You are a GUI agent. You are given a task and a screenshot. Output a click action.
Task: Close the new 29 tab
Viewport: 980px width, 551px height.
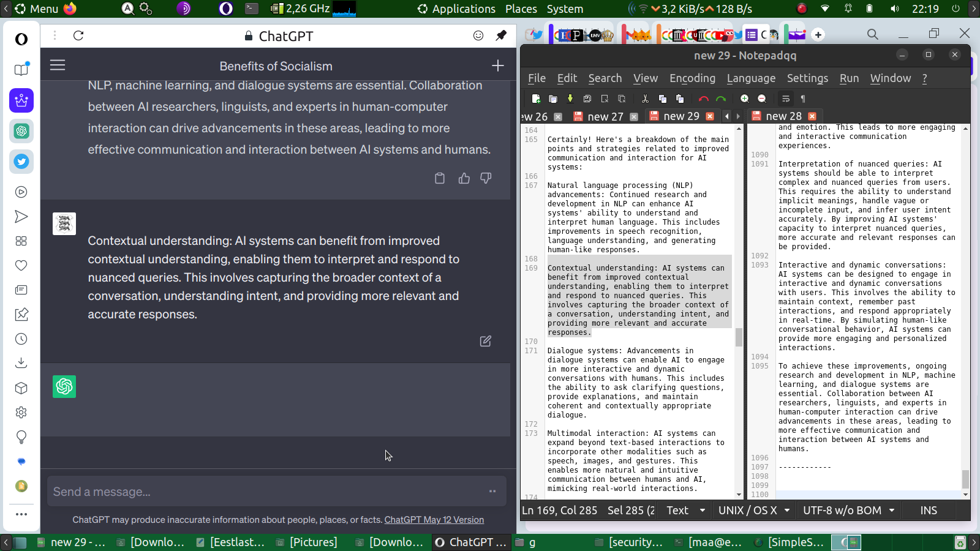(x=710, y=116)
